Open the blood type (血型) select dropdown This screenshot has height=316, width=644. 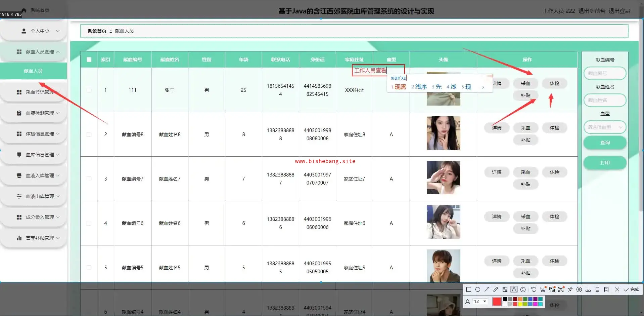point(605,127)
